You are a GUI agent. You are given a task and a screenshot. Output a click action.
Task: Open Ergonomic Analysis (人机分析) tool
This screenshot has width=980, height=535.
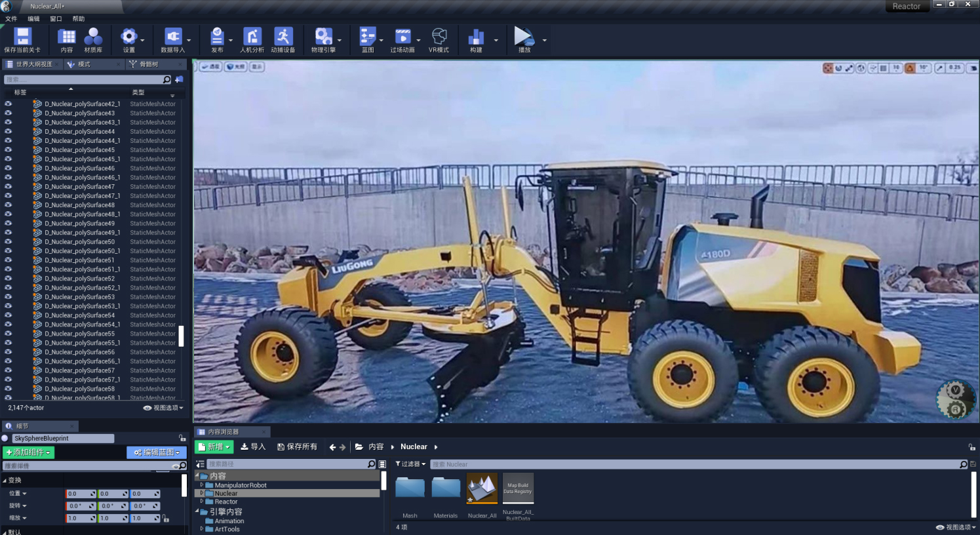pyautogui.click(x=252, y=37)
